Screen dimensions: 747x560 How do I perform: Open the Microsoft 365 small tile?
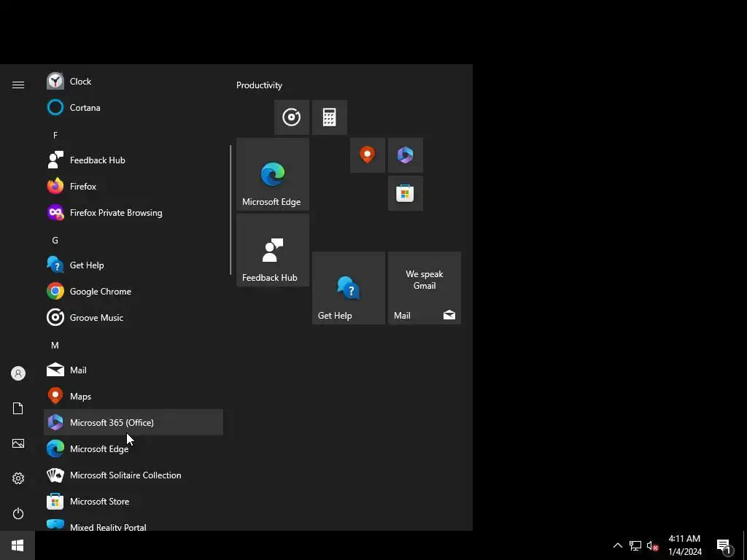pyautogui.click(x=406, y=155)
